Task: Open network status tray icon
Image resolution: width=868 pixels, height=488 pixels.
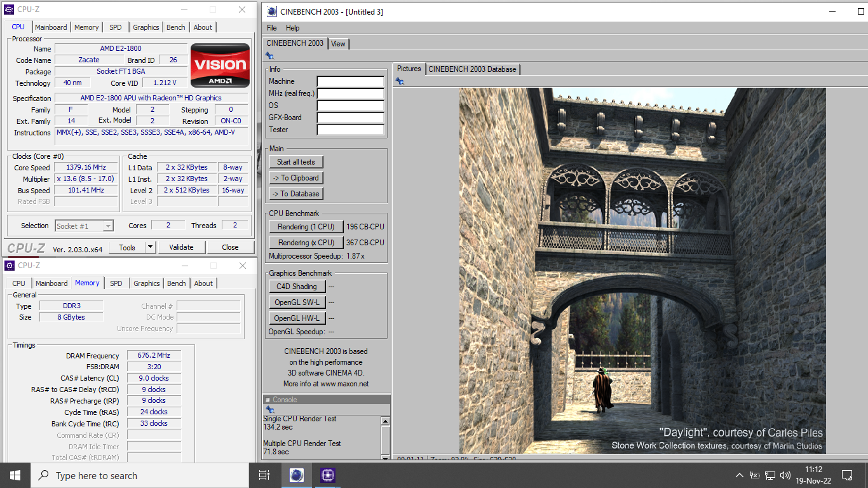Action: pyautogui.click(x=770, y=475)
